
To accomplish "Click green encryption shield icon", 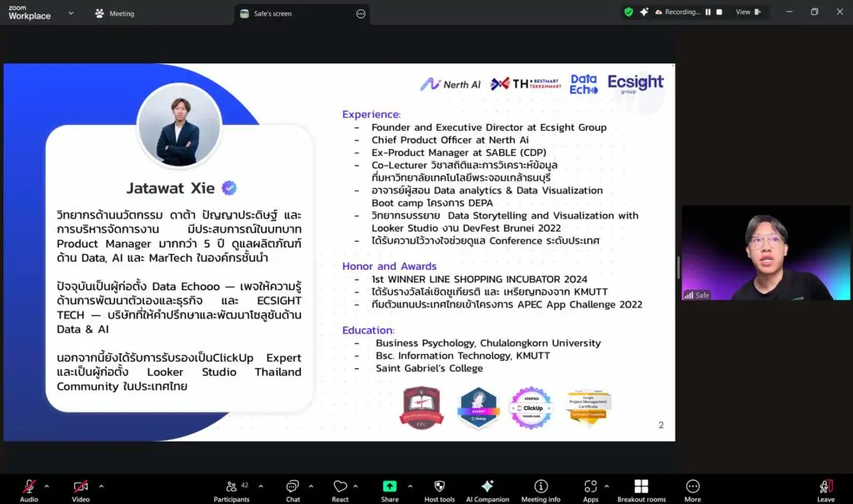I will [628, 12].
